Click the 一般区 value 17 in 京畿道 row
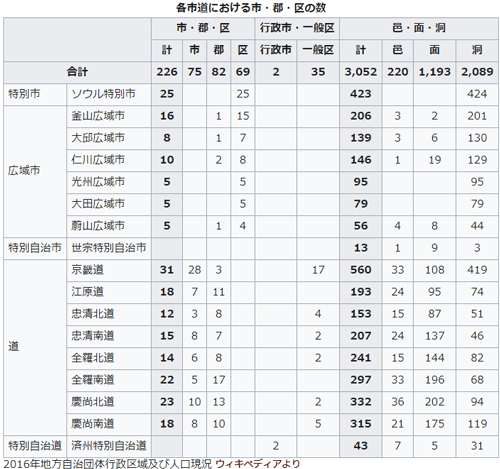Image resolution: width=500 pixels, height=469 pixels. [318, 270]
